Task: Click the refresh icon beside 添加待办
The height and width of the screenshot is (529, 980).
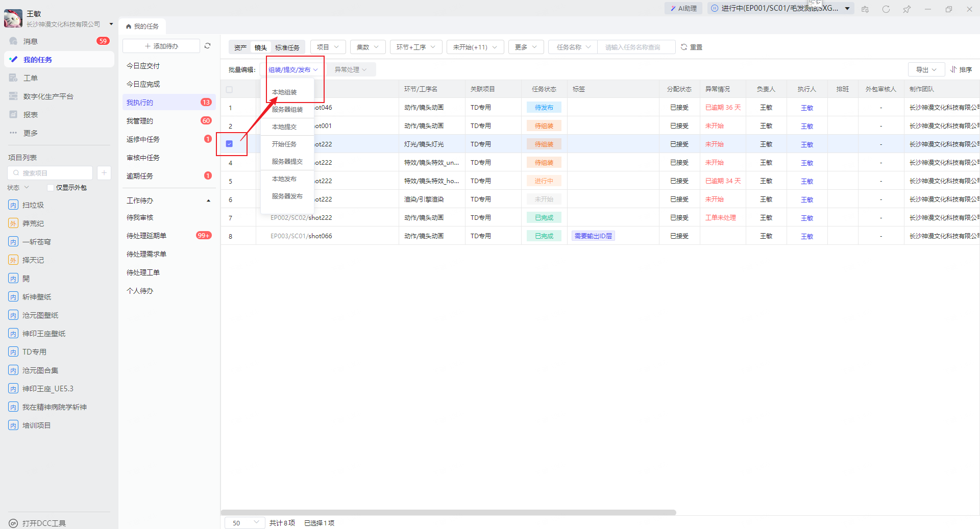Action: pyautogui.click(x=207, y=46)
